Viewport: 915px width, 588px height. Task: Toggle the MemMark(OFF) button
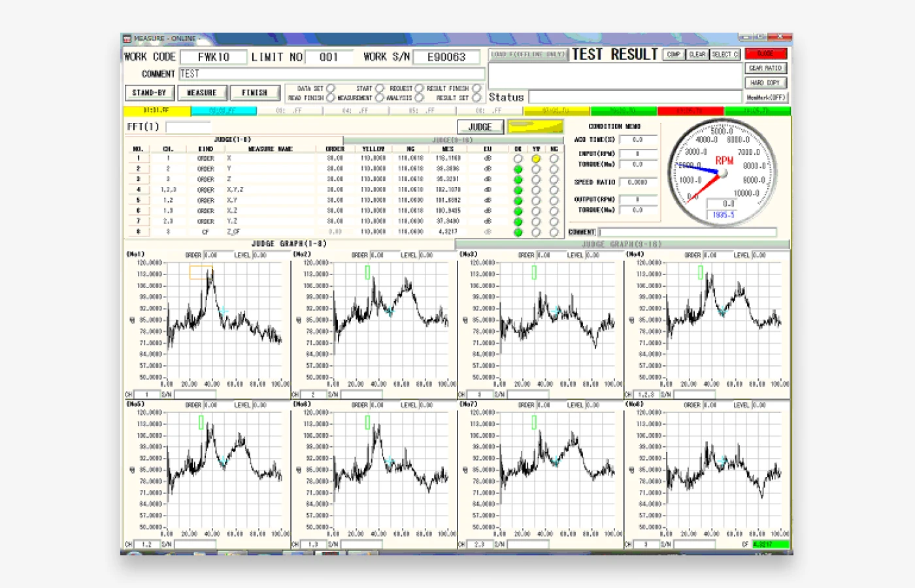[x=766, y=97]
